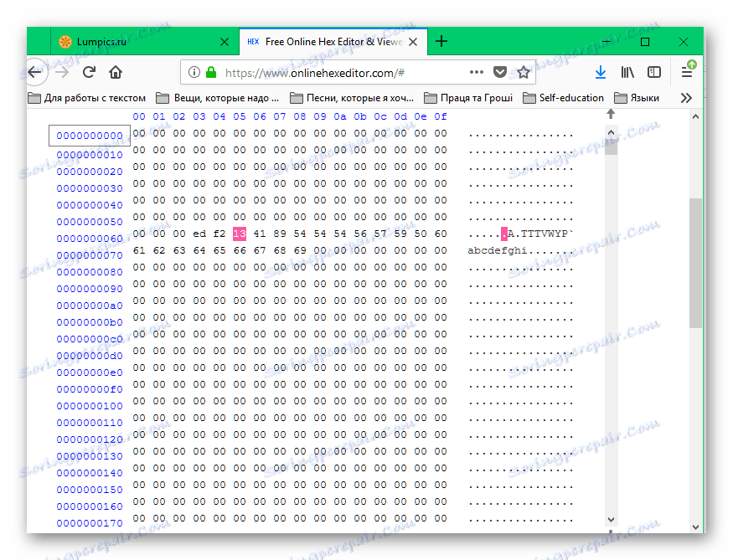
Task: Save page to Pocket
Action: click(500, 72)
